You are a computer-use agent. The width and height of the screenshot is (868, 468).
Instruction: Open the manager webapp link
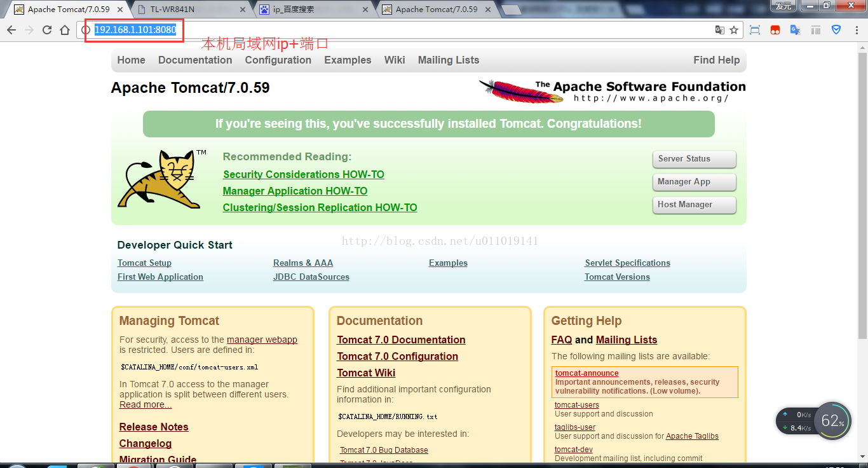(x=262, y=340)
